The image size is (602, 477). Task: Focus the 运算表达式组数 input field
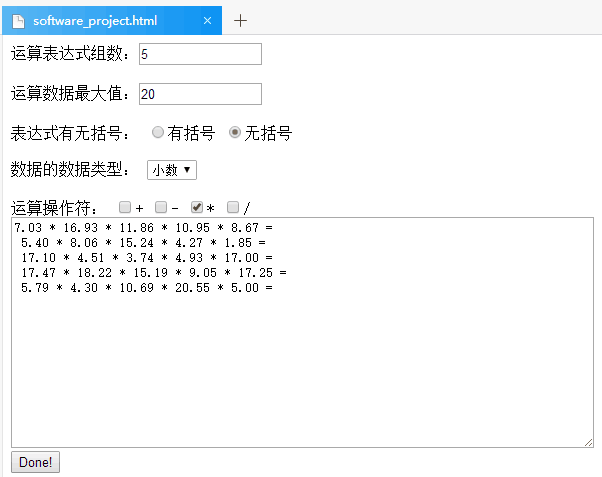[x=200, y=54]
